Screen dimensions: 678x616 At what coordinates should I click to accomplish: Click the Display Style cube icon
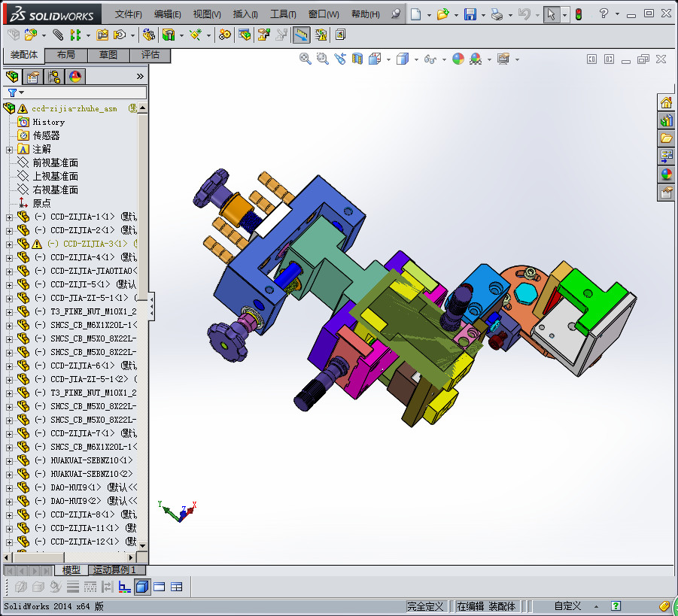[x=403, y=59]
